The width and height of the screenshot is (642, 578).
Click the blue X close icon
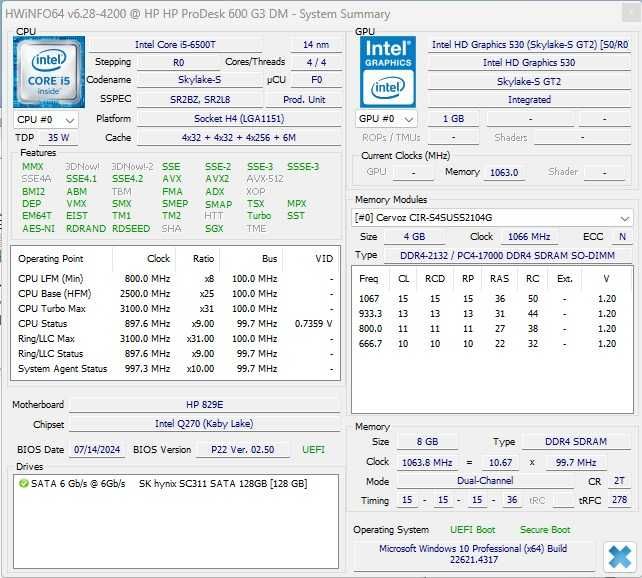click(619, 557)
